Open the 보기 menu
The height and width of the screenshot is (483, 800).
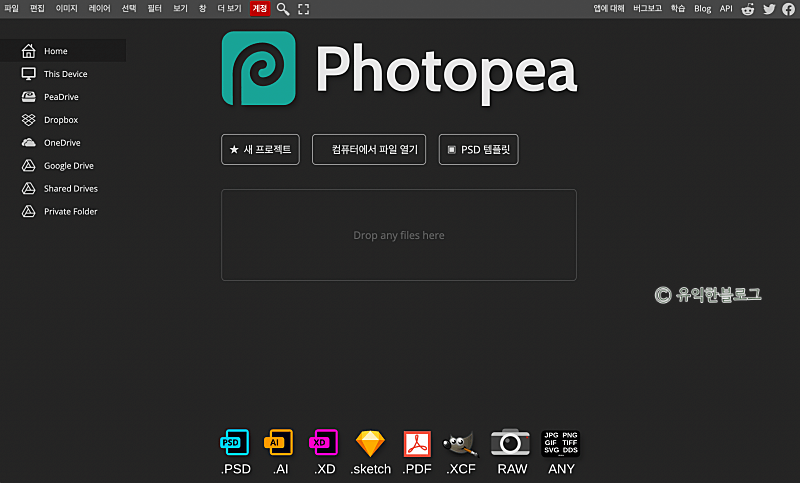tap(181, 9)
